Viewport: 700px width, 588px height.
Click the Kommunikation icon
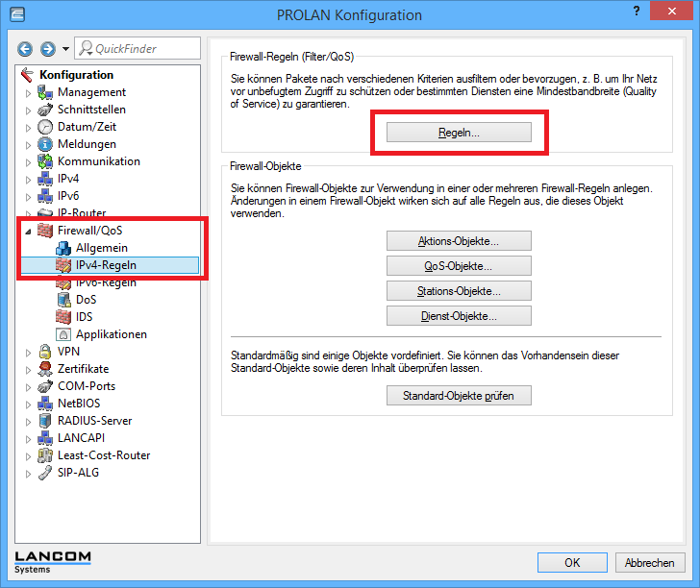44,161
